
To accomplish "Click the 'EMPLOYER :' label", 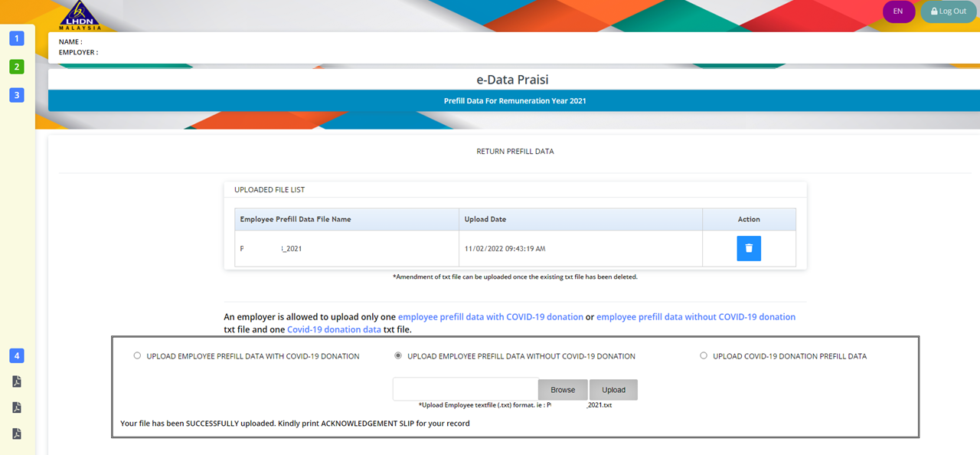I will click(78, 52).
